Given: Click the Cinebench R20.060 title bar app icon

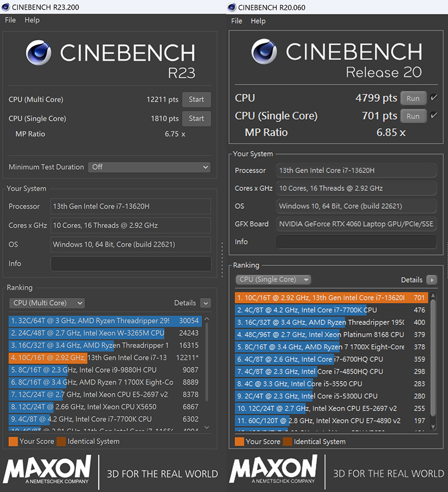Looking at the screenshot, I should pyautogui.click(x=232, y=7).
